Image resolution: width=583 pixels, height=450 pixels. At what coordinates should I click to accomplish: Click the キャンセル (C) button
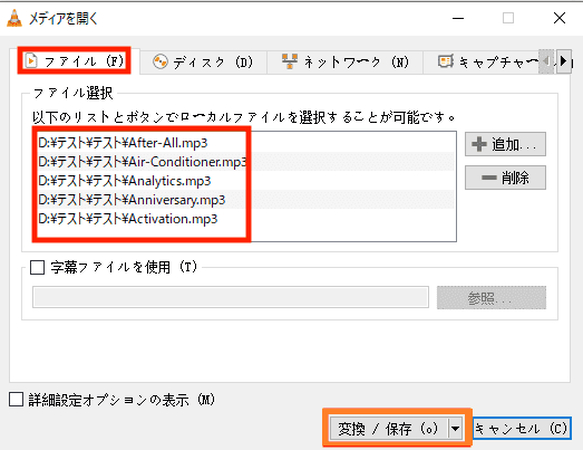click(522, 428)
